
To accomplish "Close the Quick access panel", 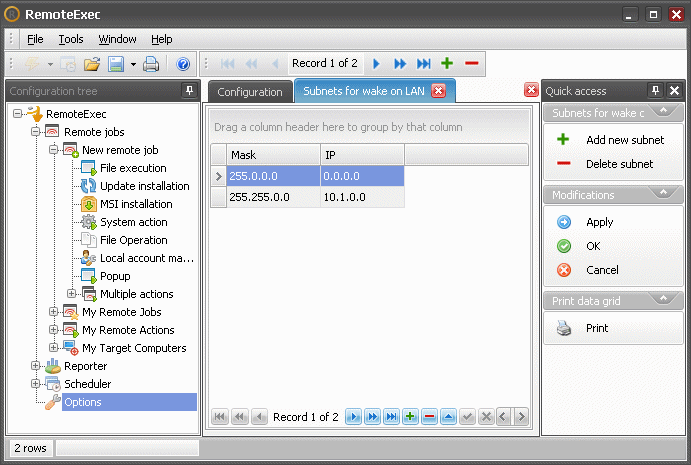I will [x=674, y=90].
